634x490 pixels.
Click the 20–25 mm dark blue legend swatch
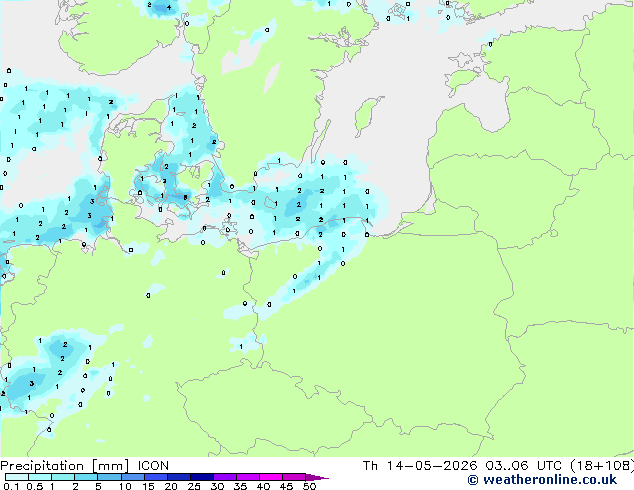(x=179, y=477)
